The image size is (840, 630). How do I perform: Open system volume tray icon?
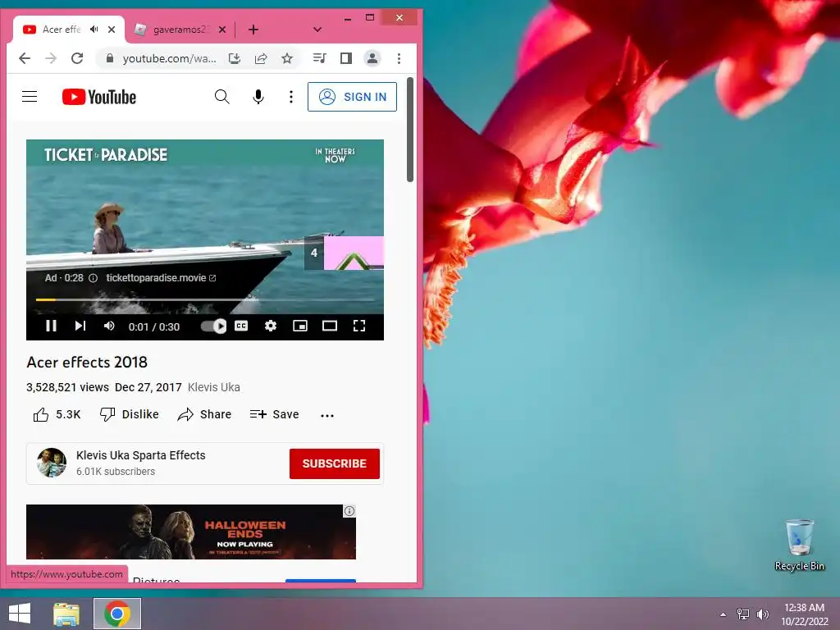[763, 614]
